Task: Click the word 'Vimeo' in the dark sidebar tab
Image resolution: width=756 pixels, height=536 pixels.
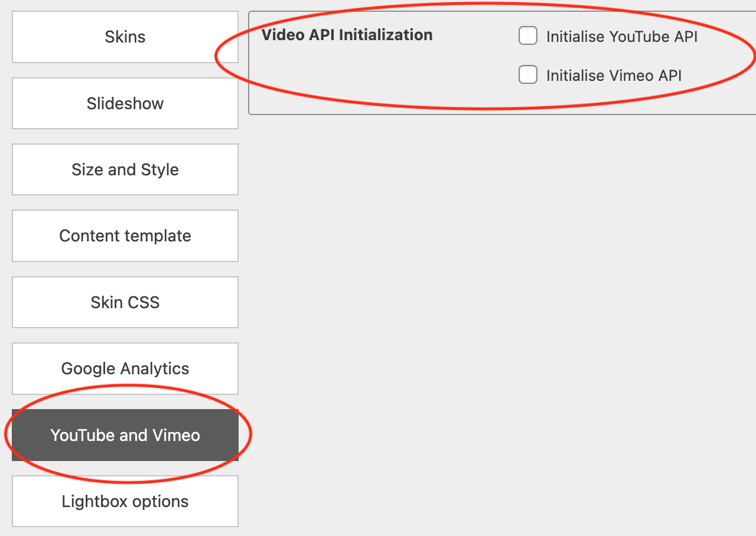Action: tap(176, 435)
